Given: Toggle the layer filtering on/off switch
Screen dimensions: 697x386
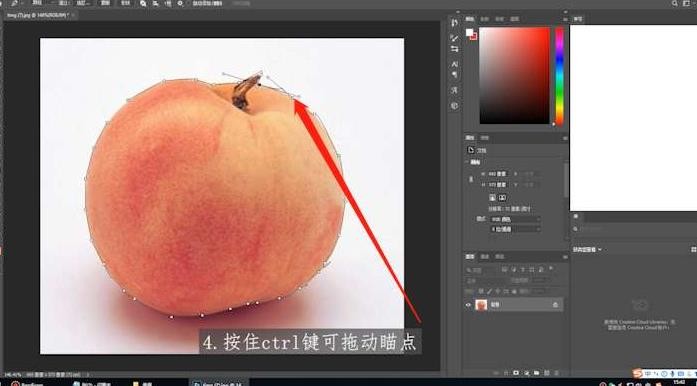Looking at the screenshot, I should point(551,269).
